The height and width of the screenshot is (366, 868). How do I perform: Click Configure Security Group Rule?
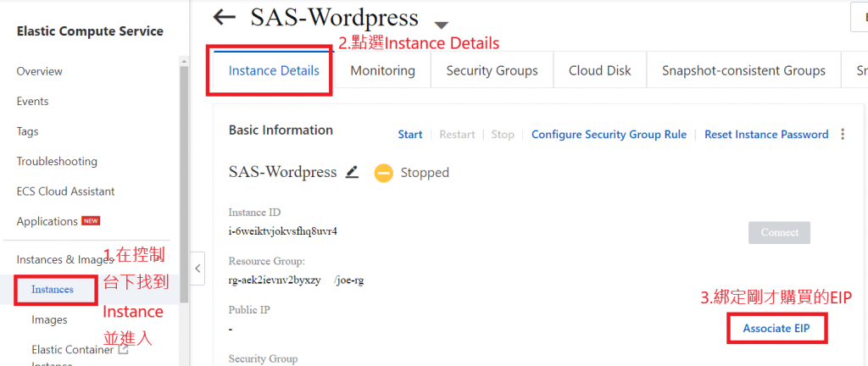609,135
